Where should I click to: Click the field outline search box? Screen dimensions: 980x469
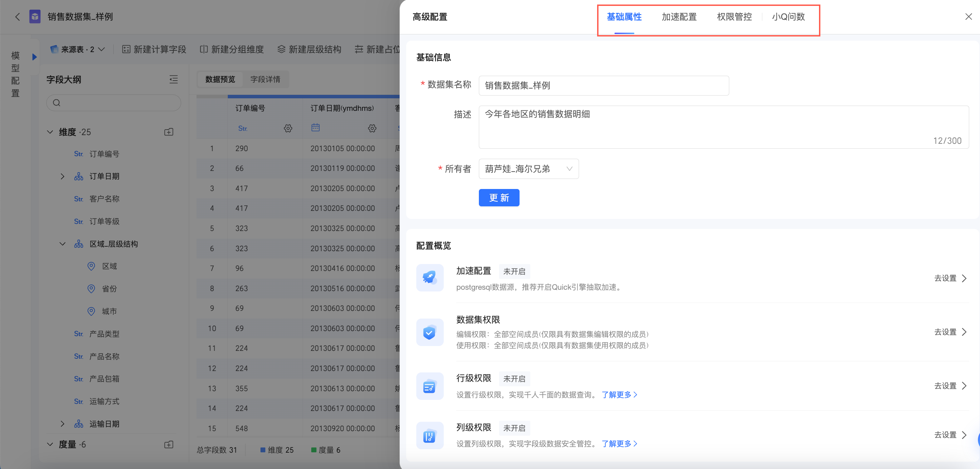point(113,102)
